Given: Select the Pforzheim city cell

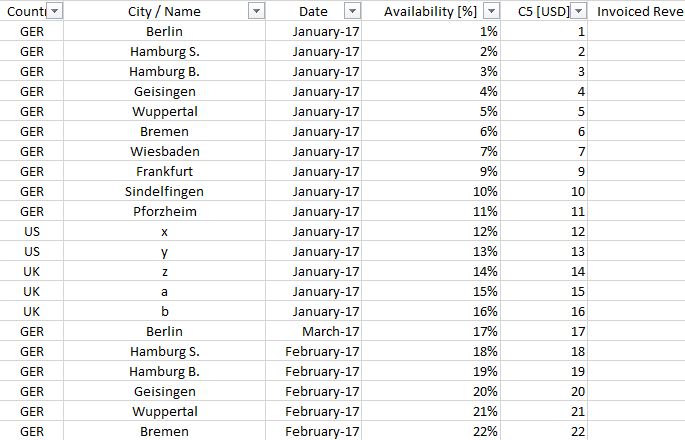Looking at the screenshot, I should pyautogui.click(x=164, y=211).
